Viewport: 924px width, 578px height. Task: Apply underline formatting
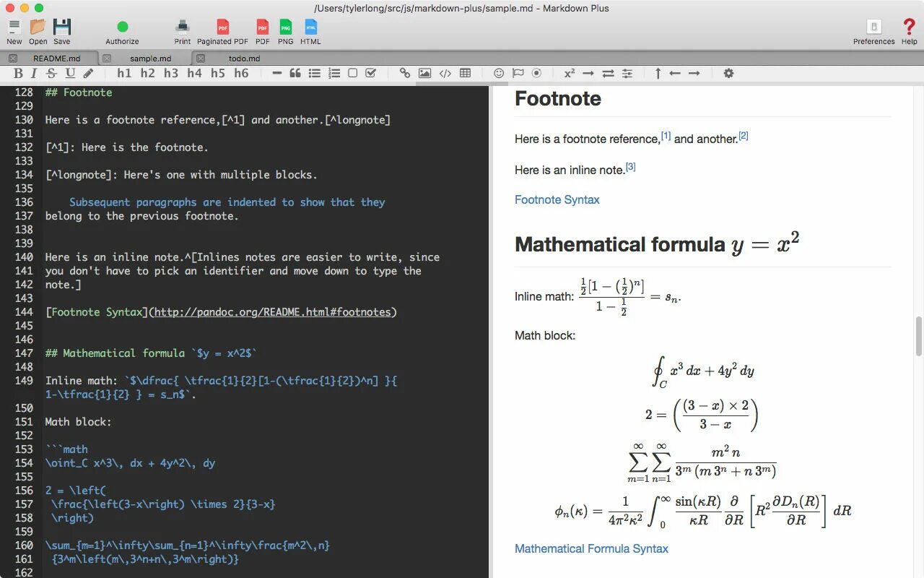click(70, 73)
